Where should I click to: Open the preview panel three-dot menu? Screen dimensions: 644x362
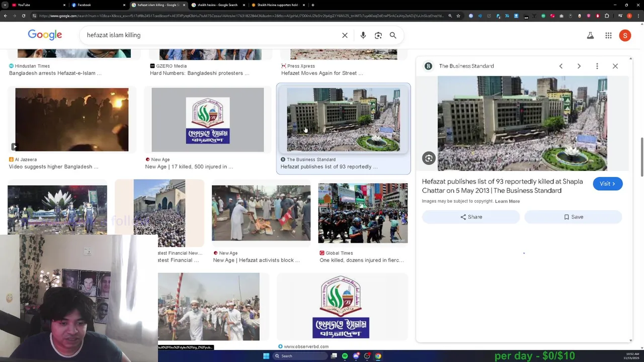pos(597,66)
